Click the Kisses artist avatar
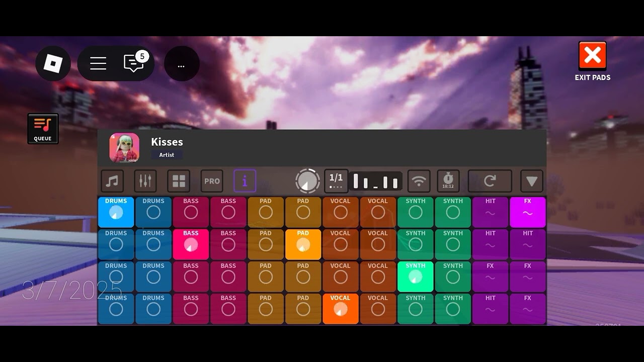This screenshot has height=362, width=644. (124, 148)
